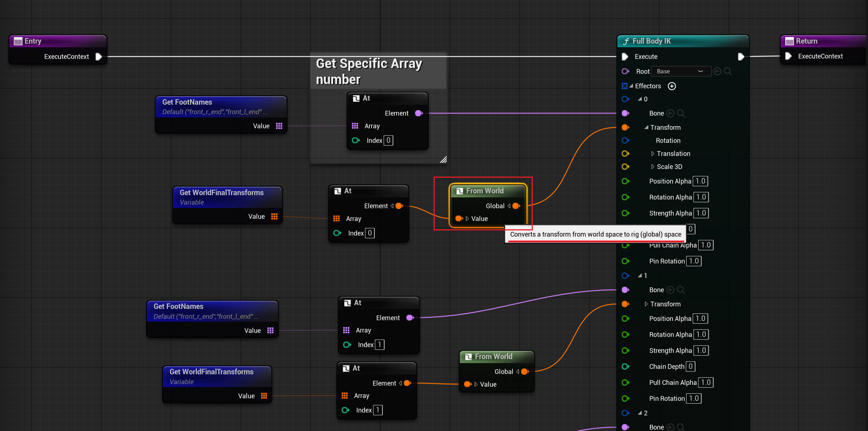Expand Translation under effector 0 Transform

click(653, 154)
